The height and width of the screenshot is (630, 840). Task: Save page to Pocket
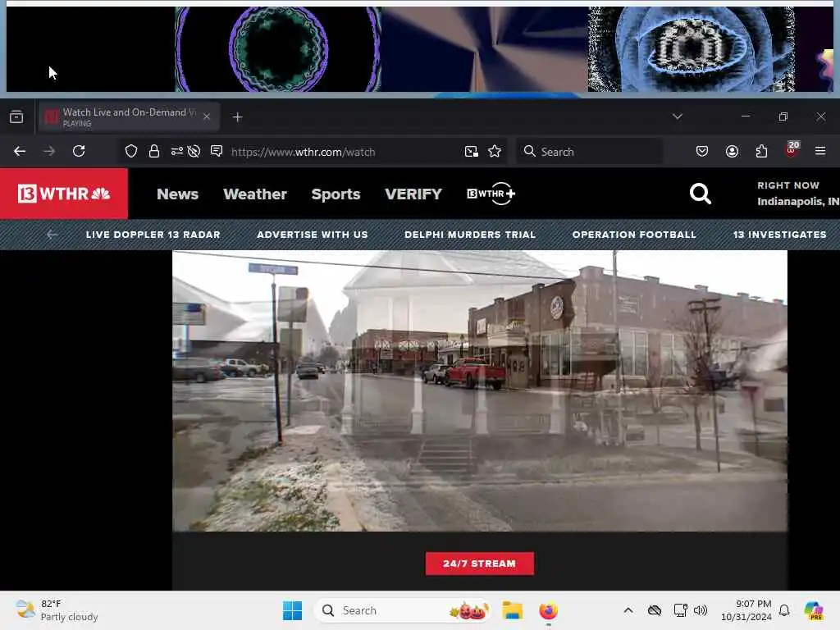coord(702,152)
